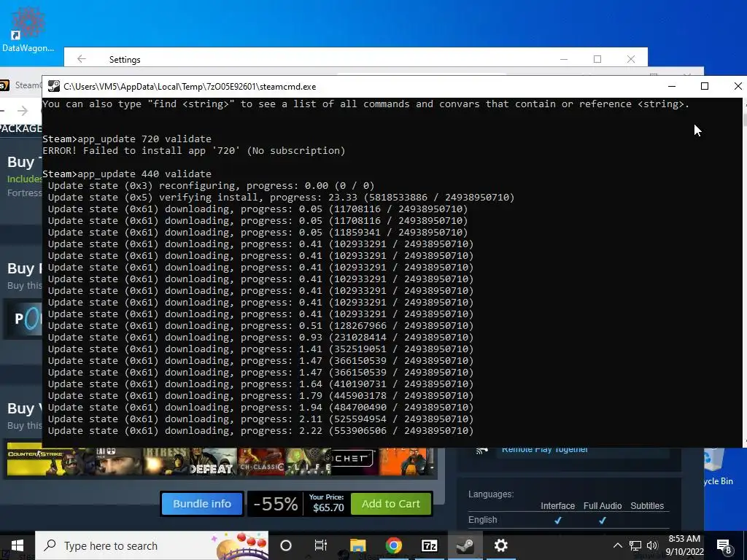Click the last progress line showing 2.22
The image size is (747, 560).
260,430
